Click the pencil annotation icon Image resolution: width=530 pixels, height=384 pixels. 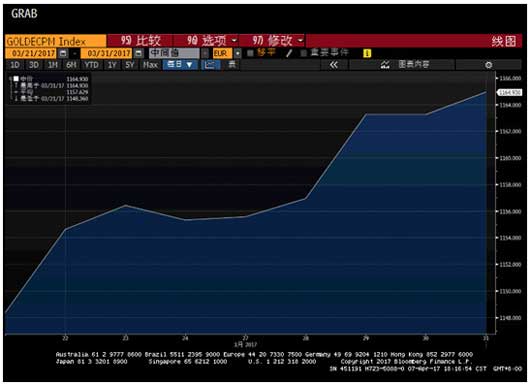pos(289,53)
